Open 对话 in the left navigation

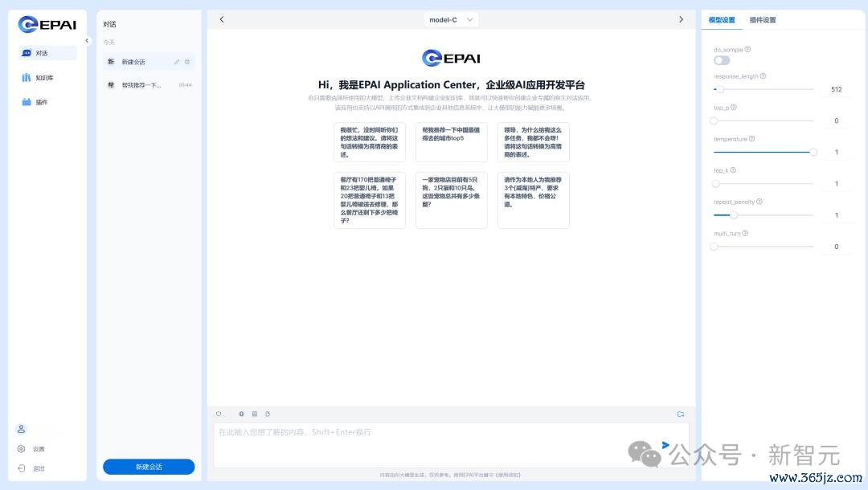pyautogui.click(x=47, y=53)
